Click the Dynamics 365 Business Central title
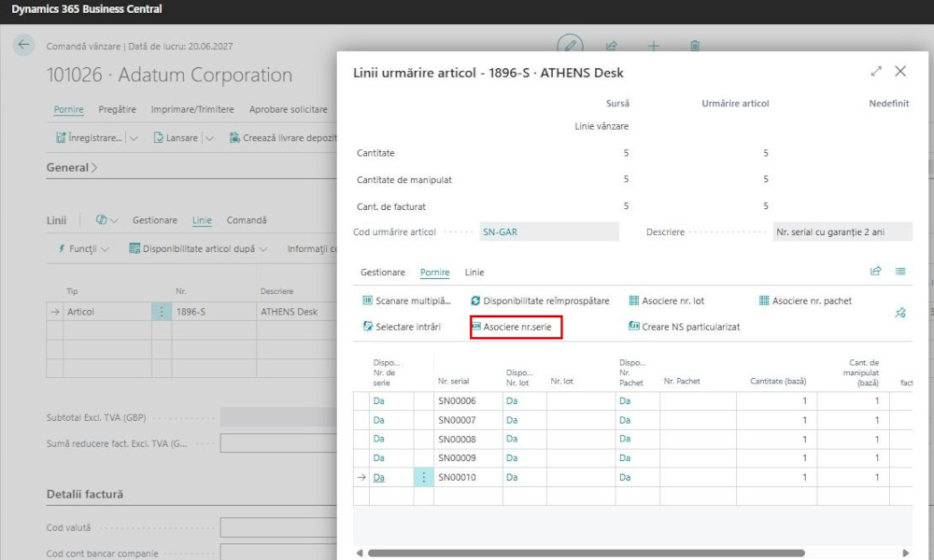Viewport: 934px width, 560px height. tap(86, 9)
